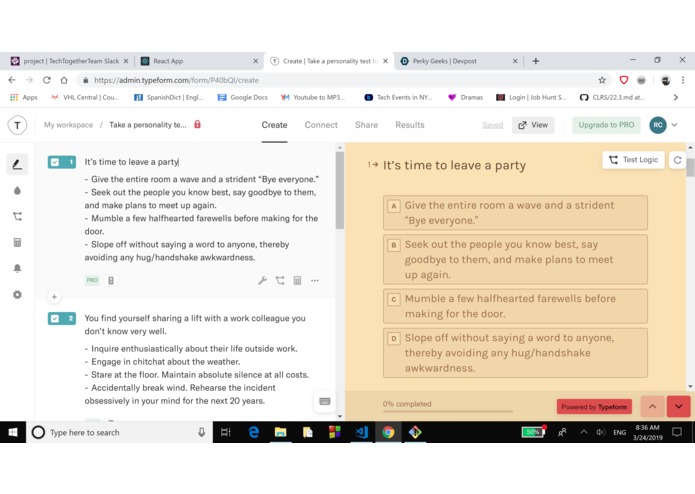
Task: Click the mobile preview icon next to PRO badge
Action: click(x=111, y=280)
